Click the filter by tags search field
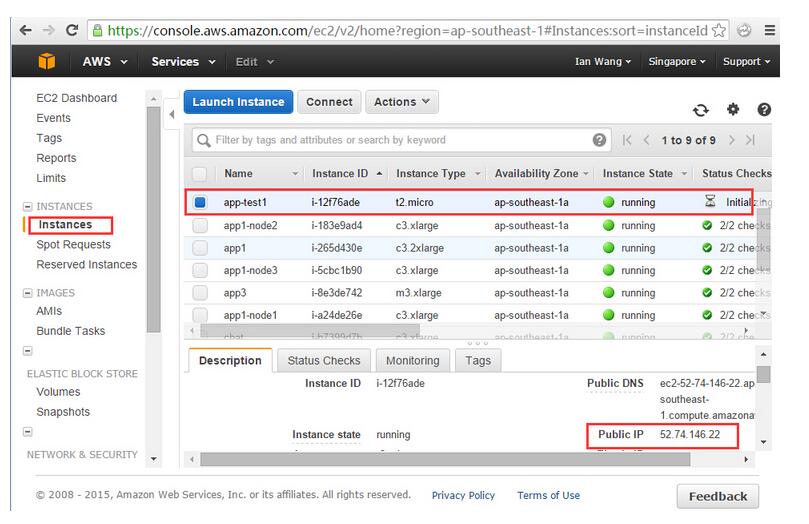The width and height of the screenshot is (809, 524). (x=402, y=140)
